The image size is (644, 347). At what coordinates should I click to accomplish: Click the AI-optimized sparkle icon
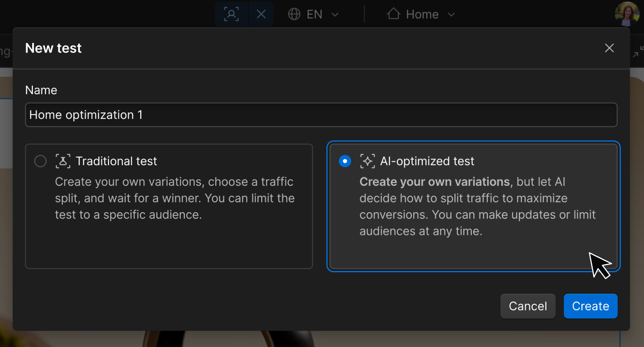(x=367, y=161)
